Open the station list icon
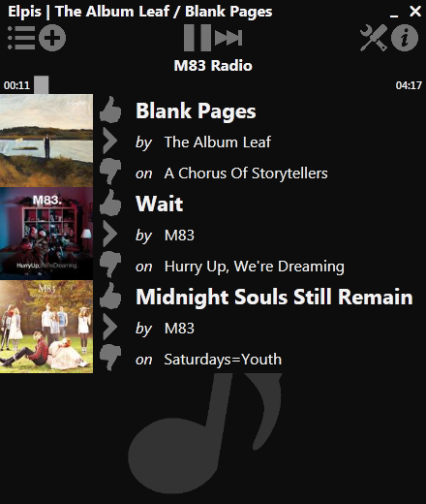This screenshot has width=426, height=504. [x=21, y=38]
